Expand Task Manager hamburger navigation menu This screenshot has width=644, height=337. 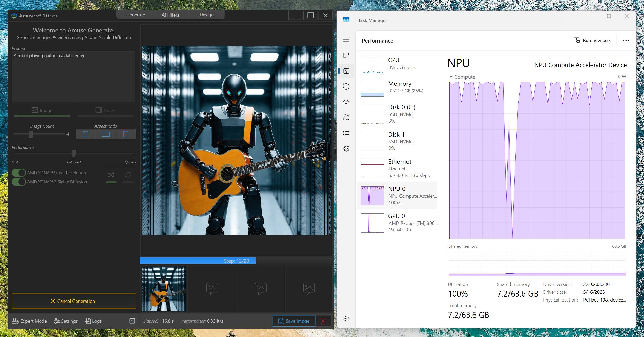coord(346,40)
